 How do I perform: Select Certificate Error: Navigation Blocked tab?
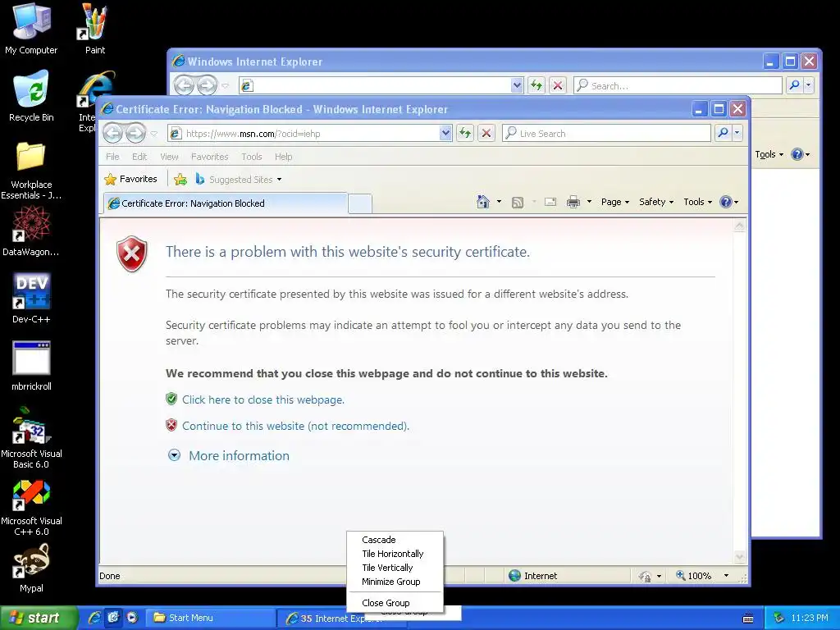click(225, 203)
